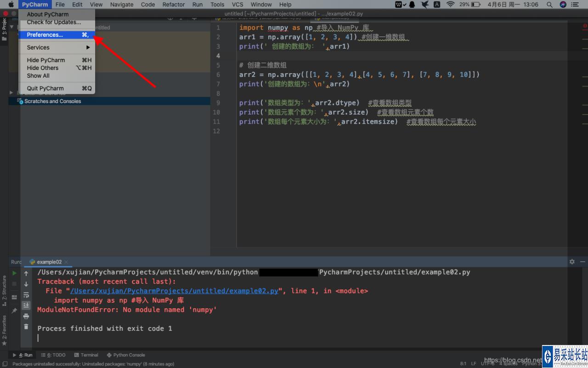Screen dimensions: 588x368
Task: Choose Hide PyCharm menu entry
Action: pos(57,60)
